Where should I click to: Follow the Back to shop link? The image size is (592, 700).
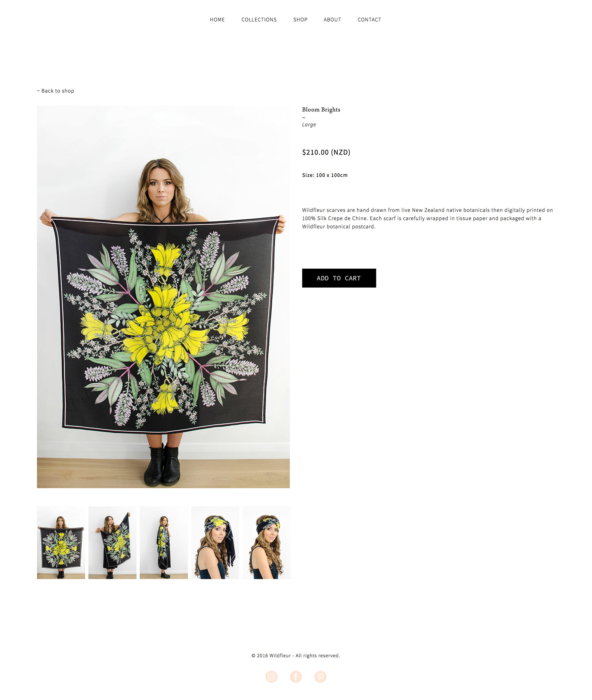(56, 91)
